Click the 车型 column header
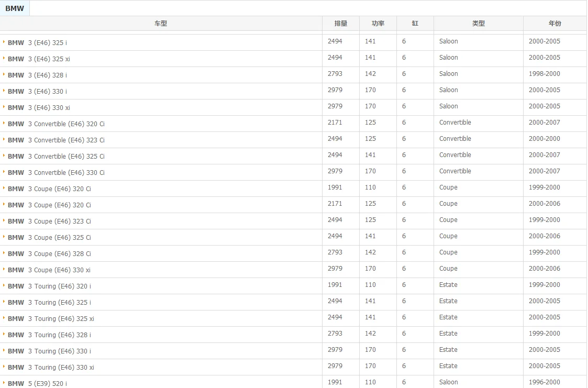This screenshot has height=388, width=588. pos(161,23)
